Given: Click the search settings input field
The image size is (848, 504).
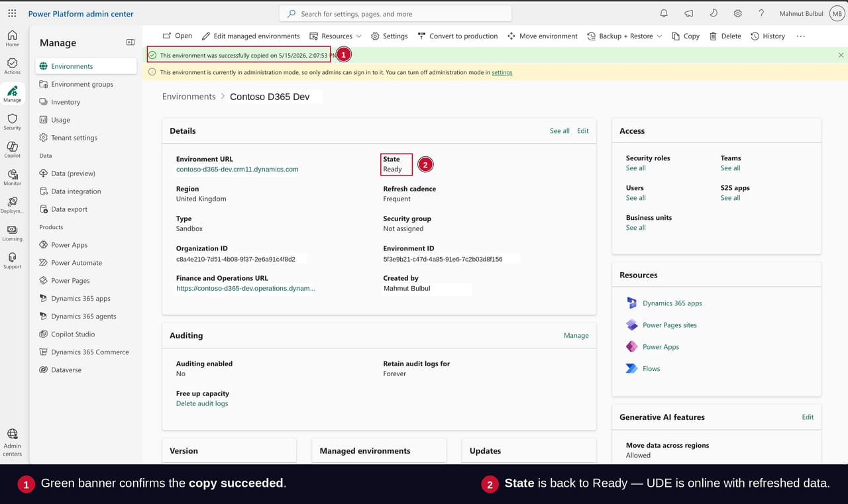Looking at the screenshot, I should (396, 13).
